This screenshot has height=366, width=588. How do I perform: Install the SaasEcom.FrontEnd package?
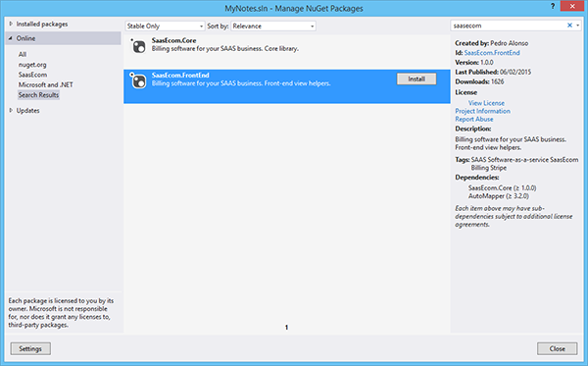pyautogui.click(x=416, y=78)
